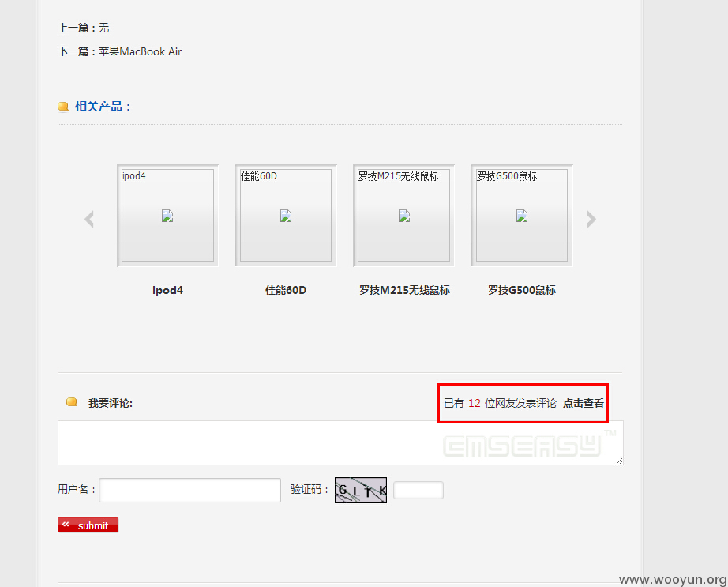Click the ipod4 product title link
The image size is (728, 587).
(x=167, y=290)
